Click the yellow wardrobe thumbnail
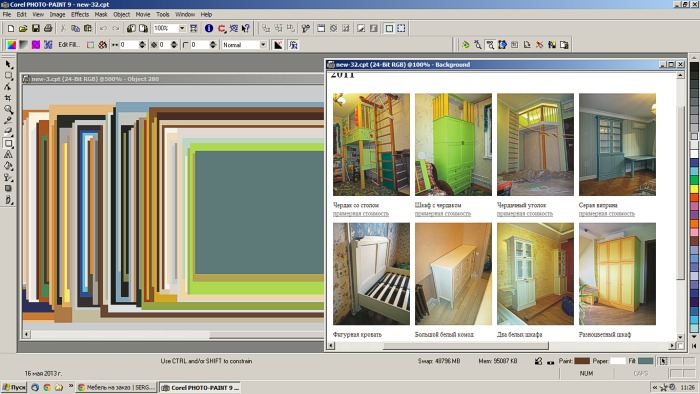 point(617,274)
